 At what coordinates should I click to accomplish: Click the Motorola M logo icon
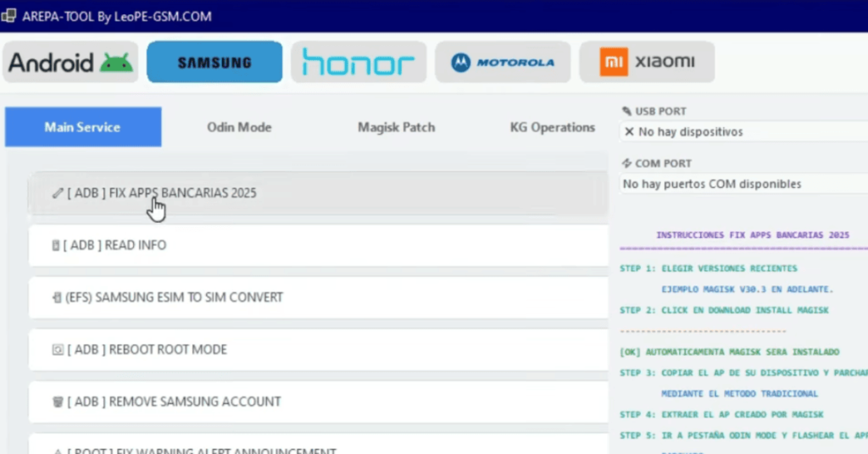pyautogui.click(x=460, y=63)
